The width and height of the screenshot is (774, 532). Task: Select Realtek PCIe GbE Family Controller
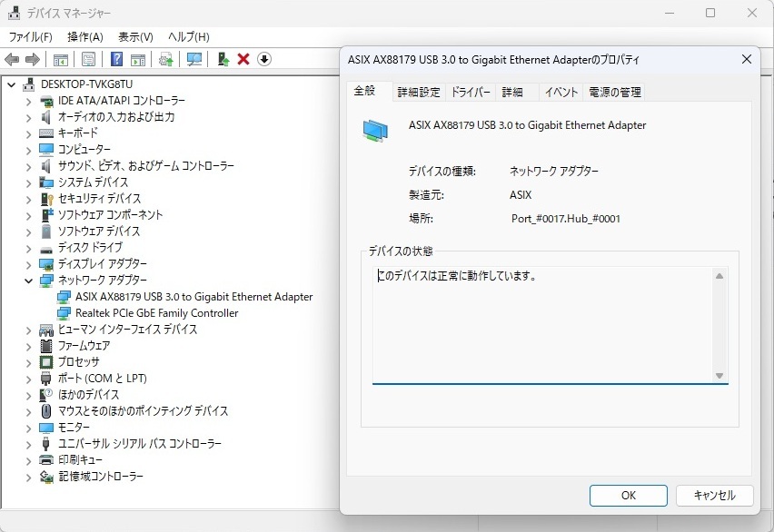coord(156,313)
